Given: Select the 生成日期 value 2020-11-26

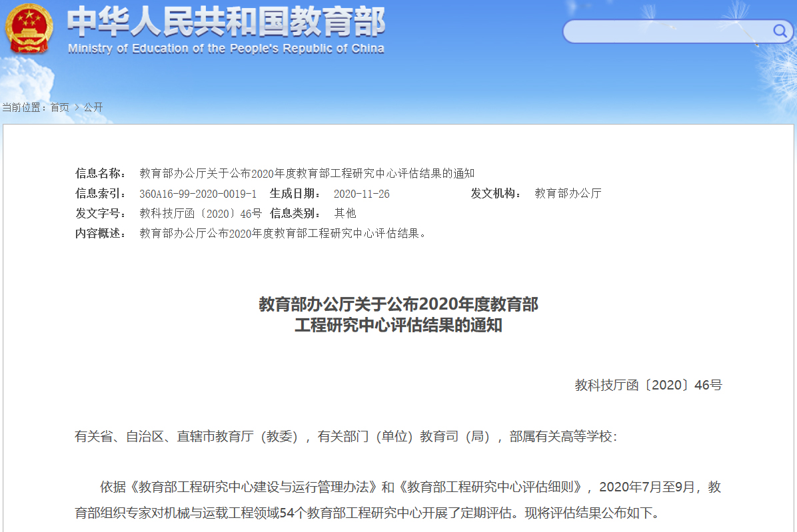Looking at the screenshot, I should pyautogui.click(x=361, y=193).
